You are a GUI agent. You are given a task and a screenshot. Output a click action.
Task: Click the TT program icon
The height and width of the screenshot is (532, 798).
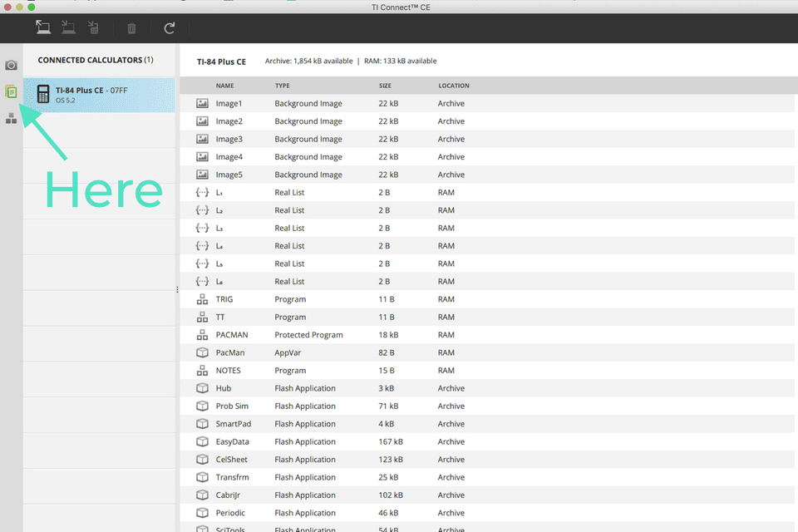202,318
